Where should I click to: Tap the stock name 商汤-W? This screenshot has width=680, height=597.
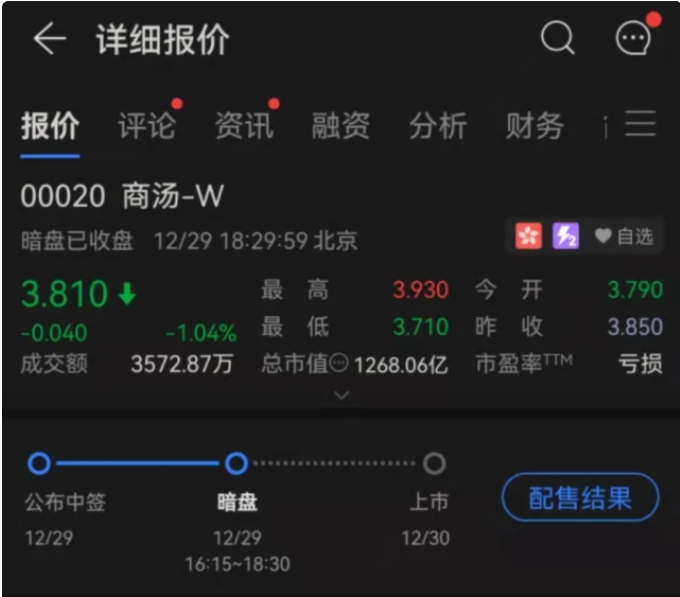point(173,196)
